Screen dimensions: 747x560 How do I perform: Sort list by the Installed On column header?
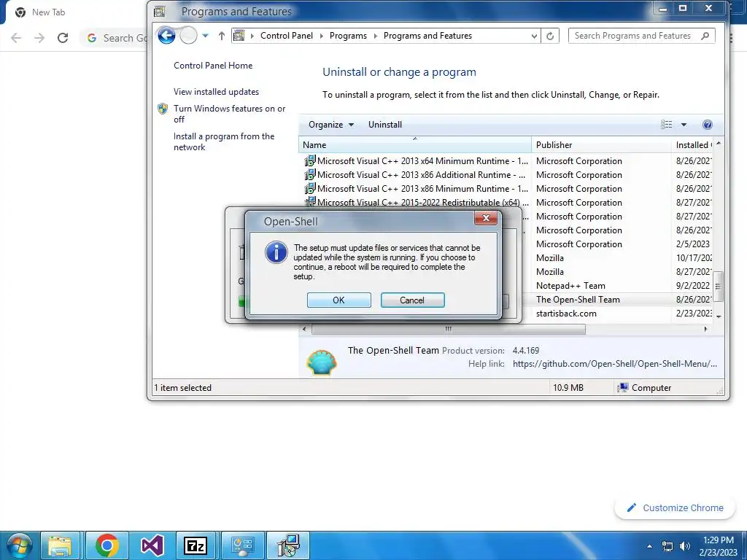click(693, 145)
